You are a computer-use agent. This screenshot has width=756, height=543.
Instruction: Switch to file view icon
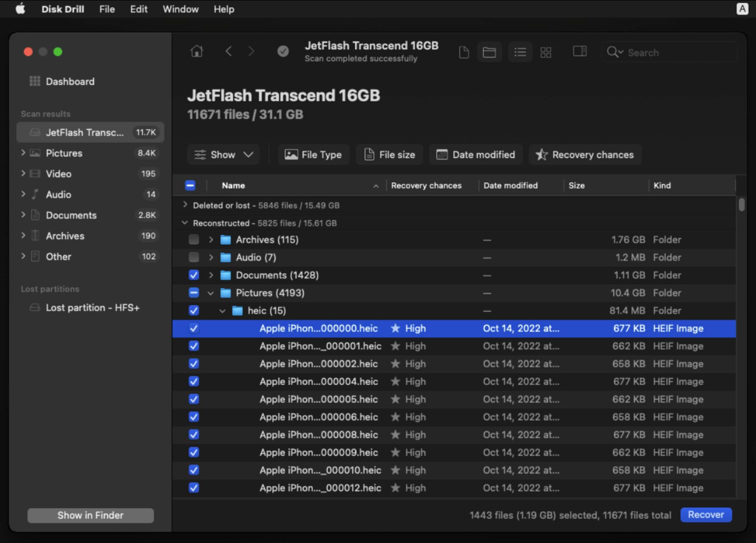tap(464, 52)
